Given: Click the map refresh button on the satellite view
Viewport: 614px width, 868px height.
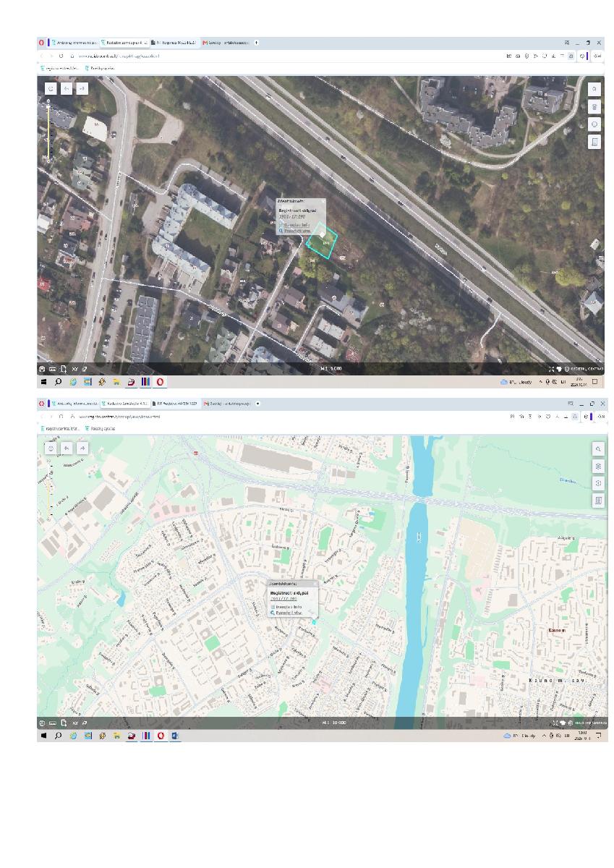Looking at the screenshot, I should 51,88.
